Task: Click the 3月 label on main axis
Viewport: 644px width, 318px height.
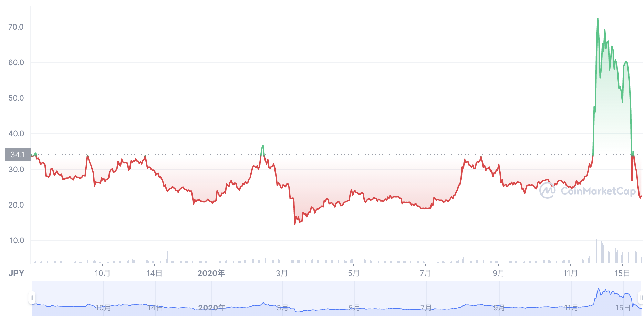Action: coord(282,273)
